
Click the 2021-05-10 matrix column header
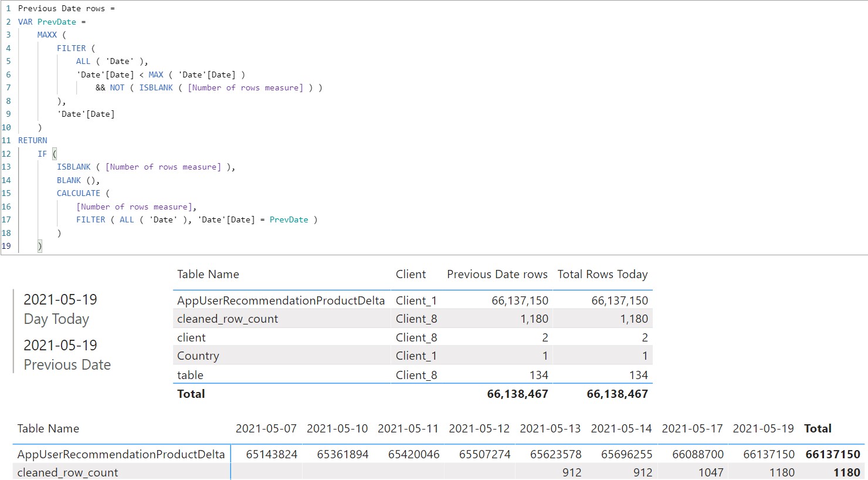337,428
